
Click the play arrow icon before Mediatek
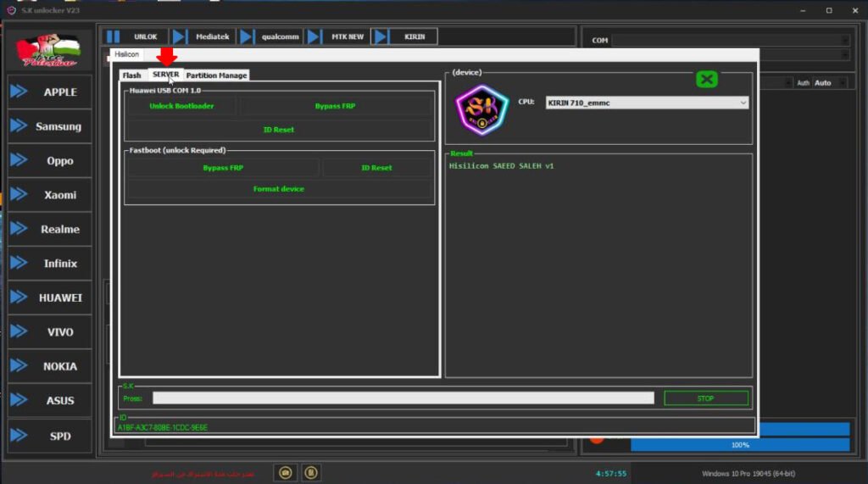[178, 36]
